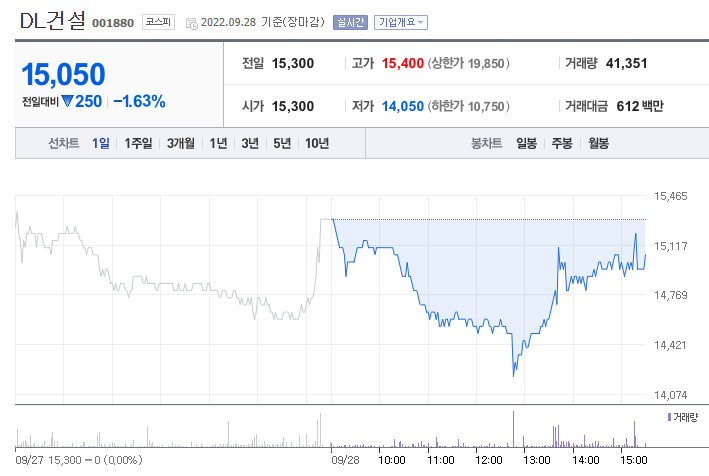Click the blue down-triangle price change icon

(x=67, y=101)
